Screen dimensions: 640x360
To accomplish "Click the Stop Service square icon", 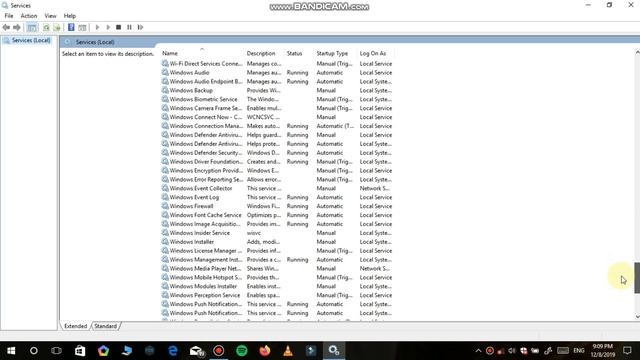I will [x=118, y=27].
